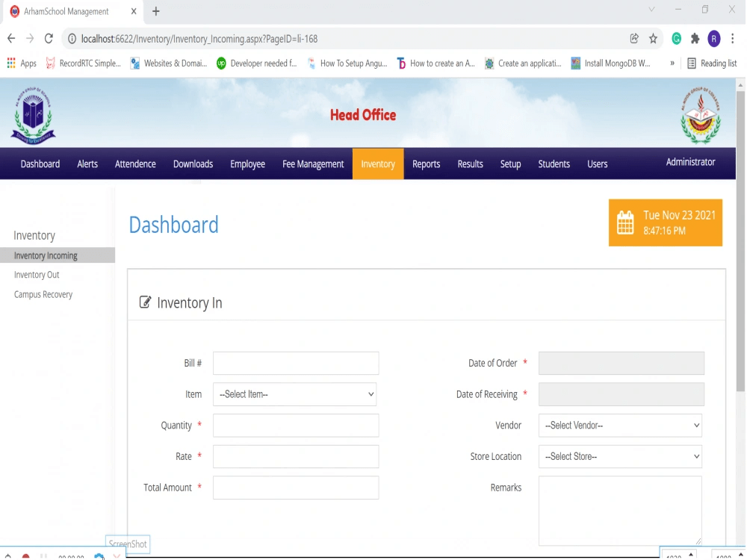Viewport: 747px width, 560px height.
Task: Open the Fee Management menu
Action: 313,164
